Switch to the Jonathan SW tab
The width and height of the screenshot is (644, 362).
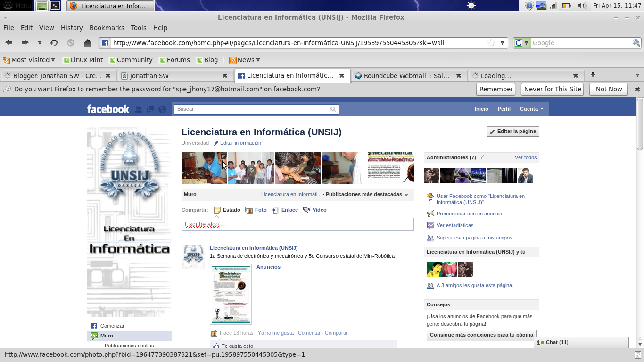pos(175,75)
